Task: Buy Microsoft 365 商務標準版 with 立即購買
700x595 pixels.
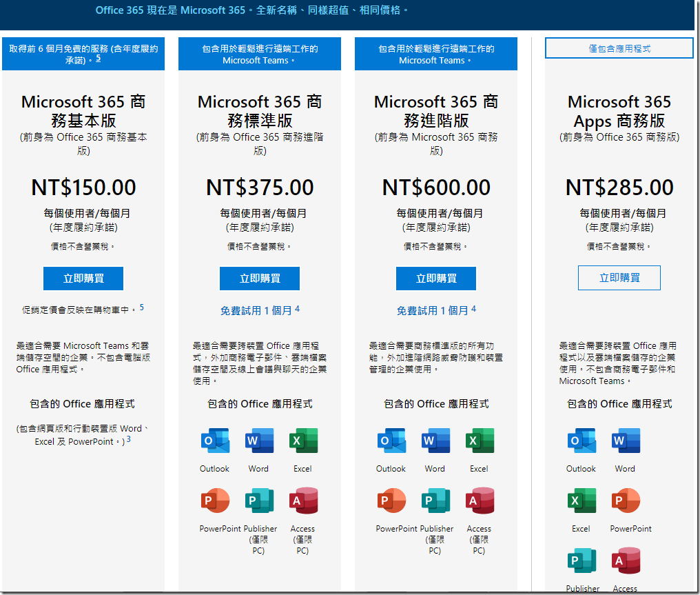Action: (260, 279)
